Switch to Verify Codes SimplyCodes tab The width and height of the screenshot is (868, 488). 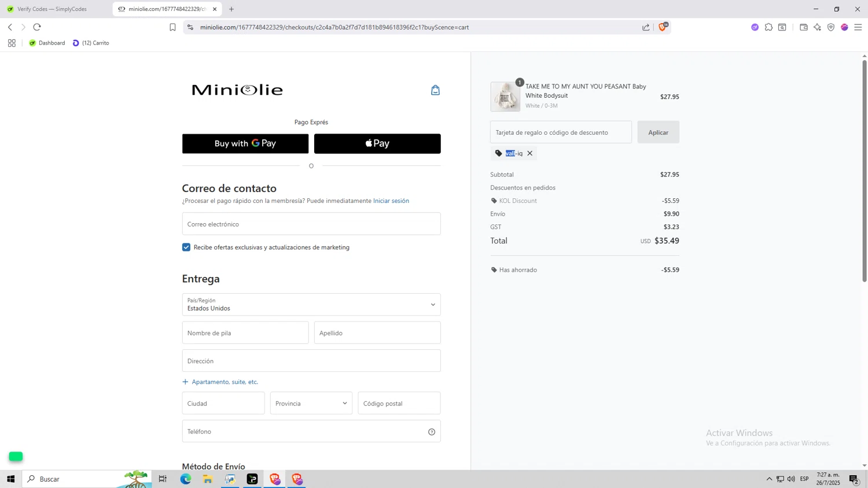tap(52, 9)
